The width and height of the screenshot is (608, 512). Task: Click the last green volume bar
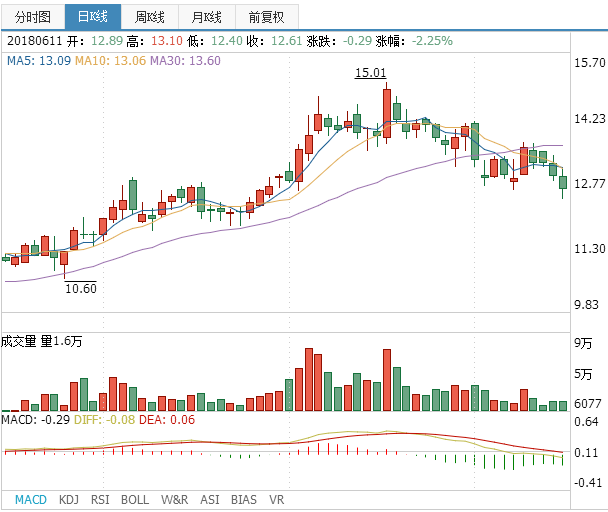[x=563, y=406]
